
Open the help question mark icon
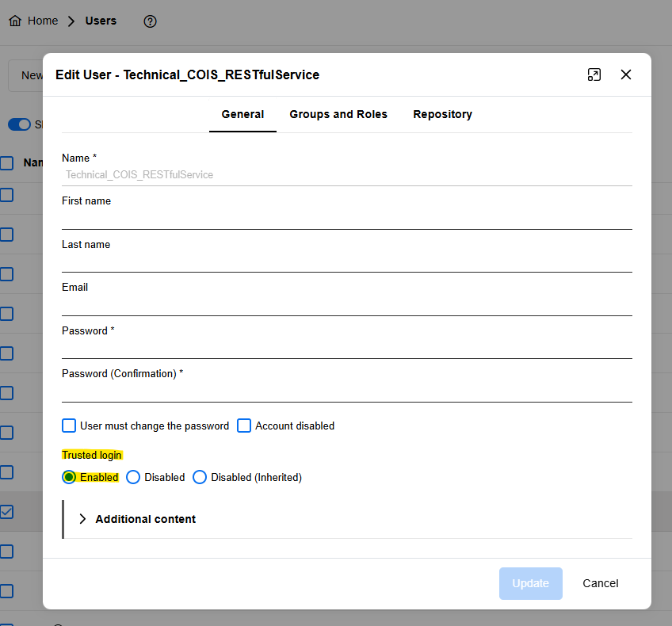(x=150, y=21)
